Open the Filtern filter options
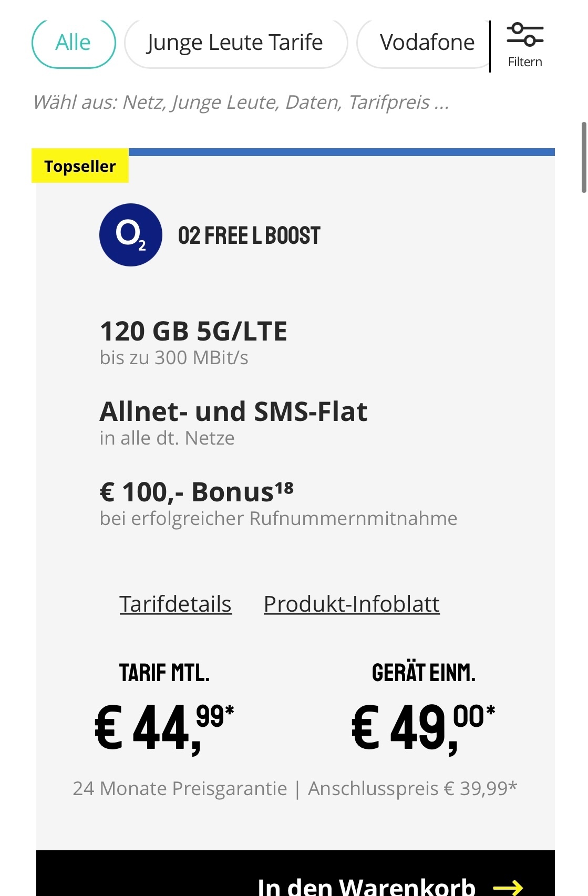The image size is (588, 896). (x=524, y=46)
